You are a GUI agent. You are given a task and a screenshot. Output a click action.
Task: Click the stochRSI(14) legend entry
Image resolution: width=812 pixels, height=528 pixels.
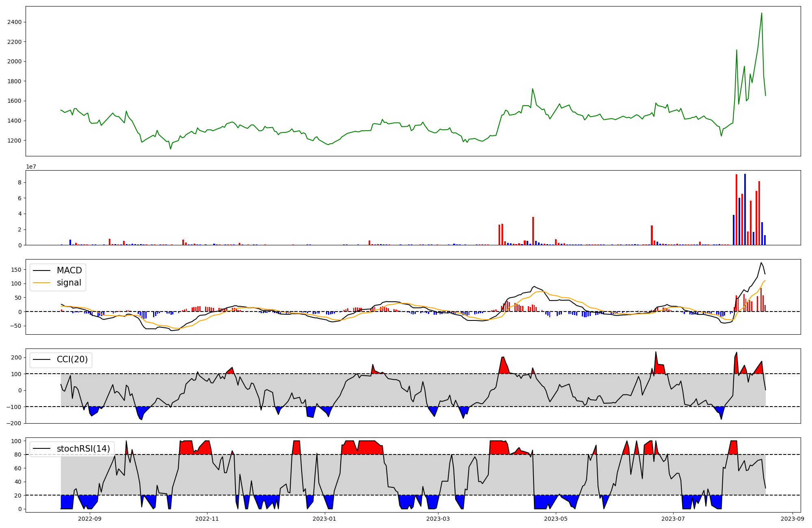click(83, 448)
